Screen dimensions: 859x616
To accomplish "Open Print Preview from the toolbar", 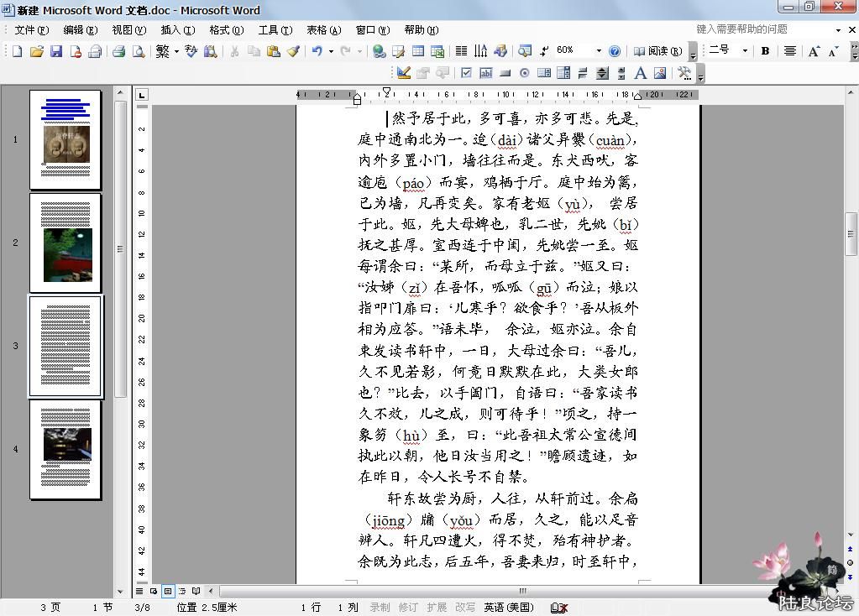I will pyautogui.click(x=139, y=51).
